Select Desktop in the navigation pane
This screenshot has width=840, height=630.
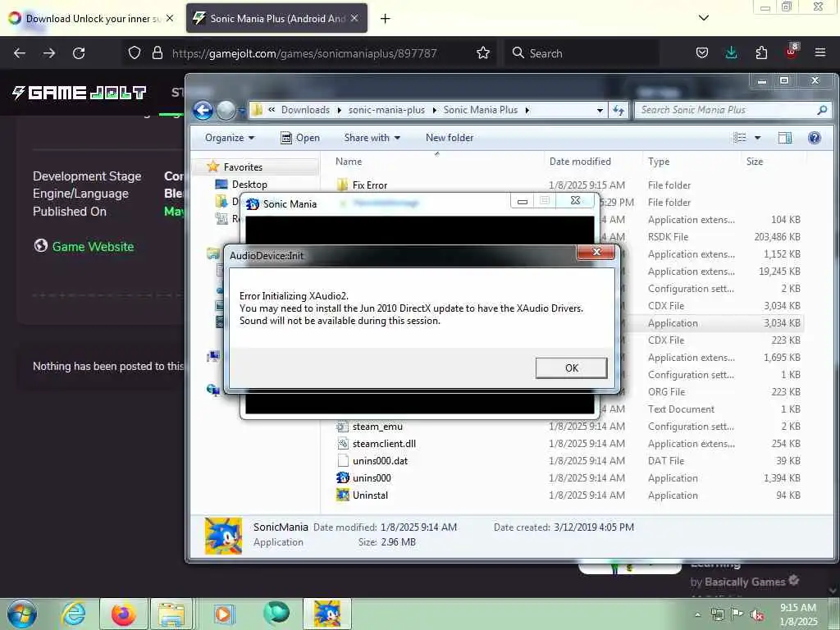249,185
